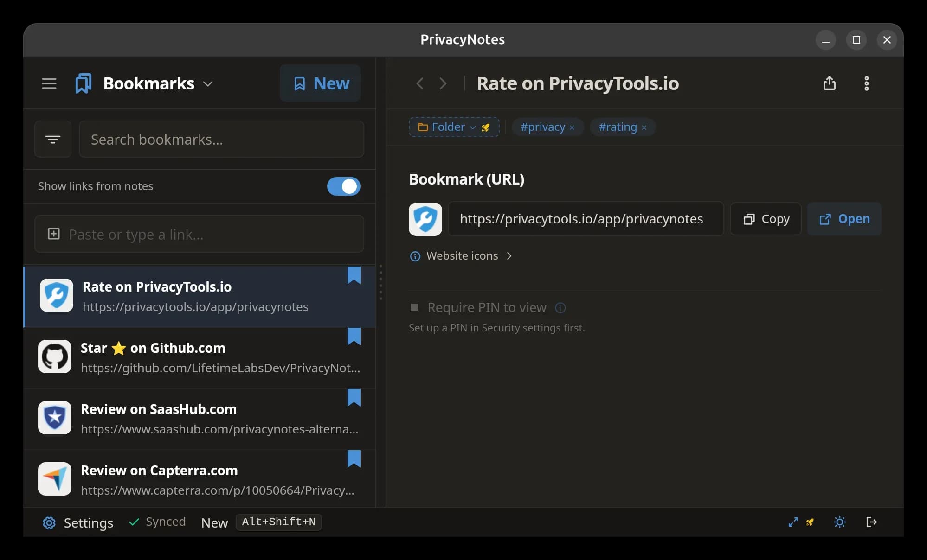Remove the #rating tag
Screen dimensions: 927x560
pyautogui.click(x=644, y=128)
